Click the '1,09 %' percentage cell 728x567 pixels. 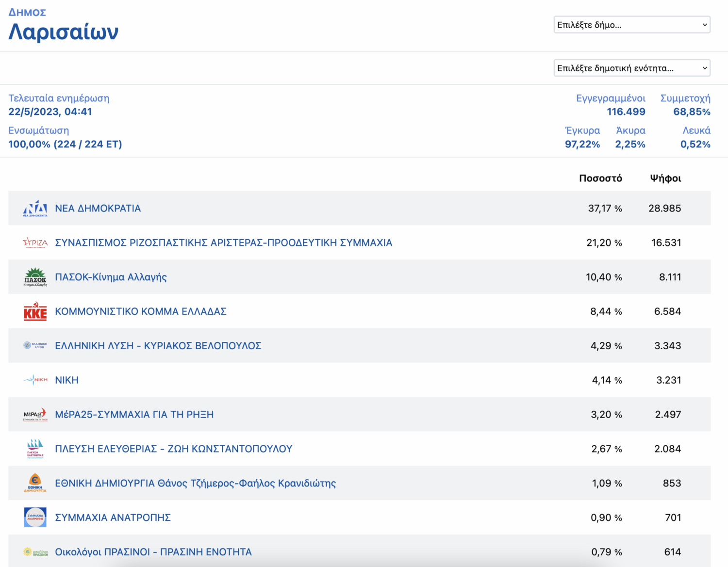coord(607,484)
